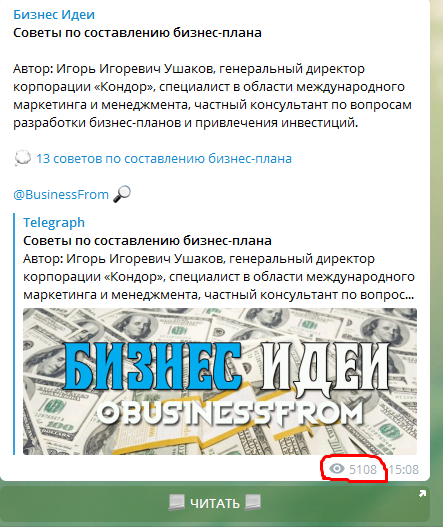Click the magnifying glass emoji after @BusinessFrom
Screen dimensions: 443x527
[122, 194]
